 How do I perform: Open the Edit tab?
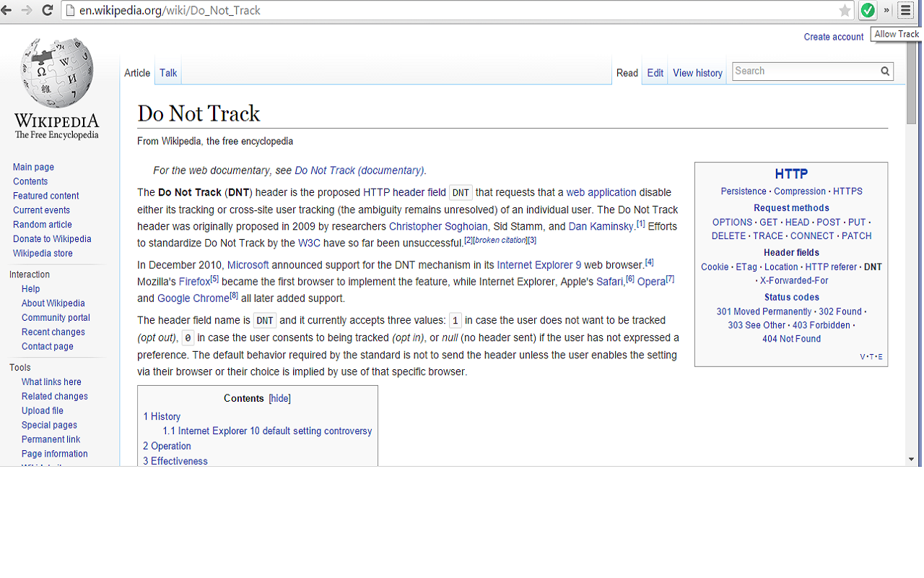pyautogui.click(x=655, y=73)
